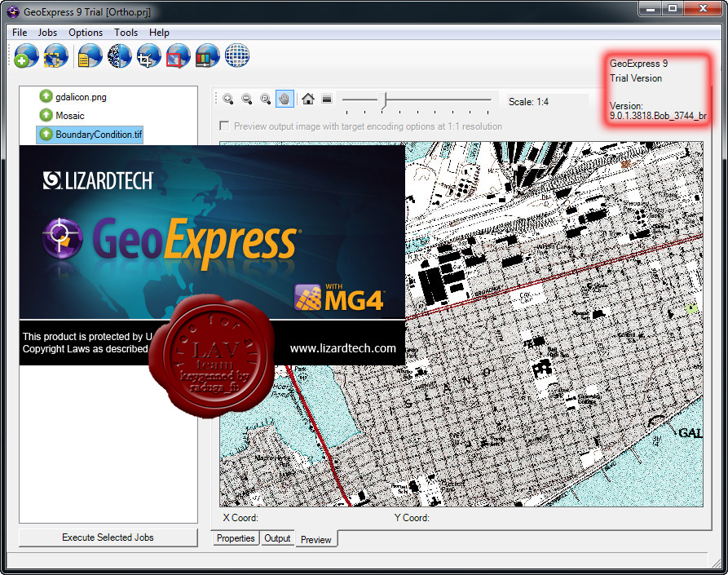Click the version number 9.0.1.3818 text
728x575 pixels.
(658, 116)
